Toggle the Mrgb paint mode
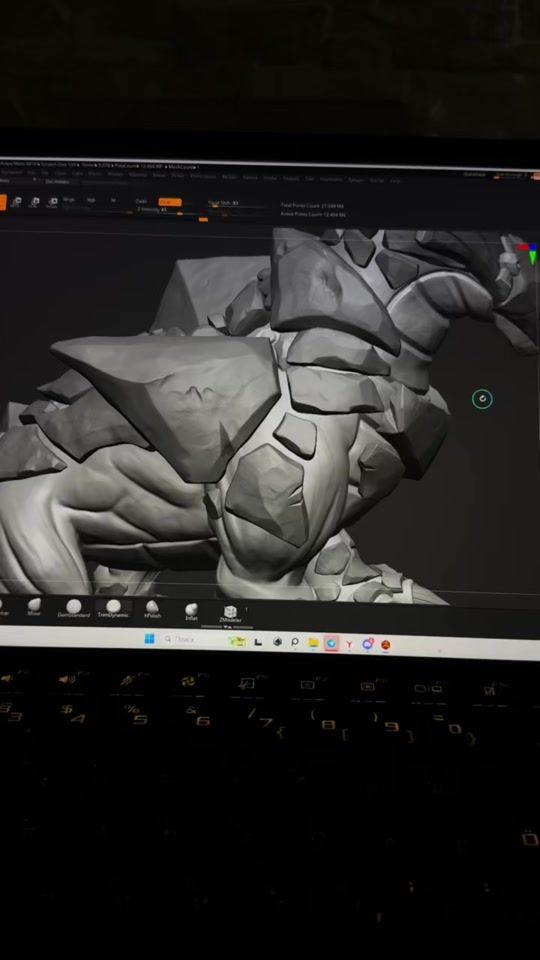Image resolution: width=540 pixels, height=960 pixels. (x=69, y=199)
